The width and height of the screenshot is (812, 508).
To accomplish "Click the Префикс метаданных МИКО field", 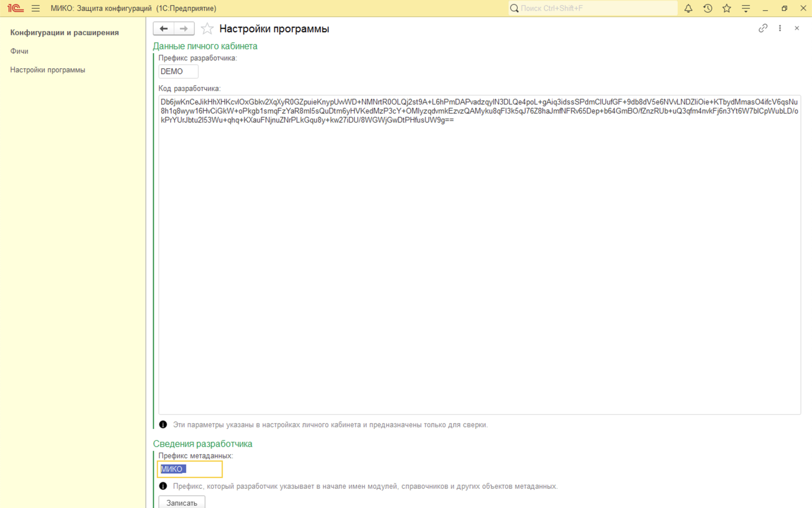I will [189, 469].
